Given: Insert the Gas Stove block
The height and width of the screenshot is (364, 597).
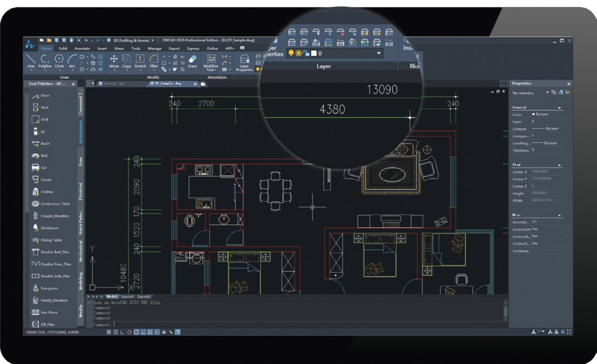Looking at the screenshot, I should [45, 312].
